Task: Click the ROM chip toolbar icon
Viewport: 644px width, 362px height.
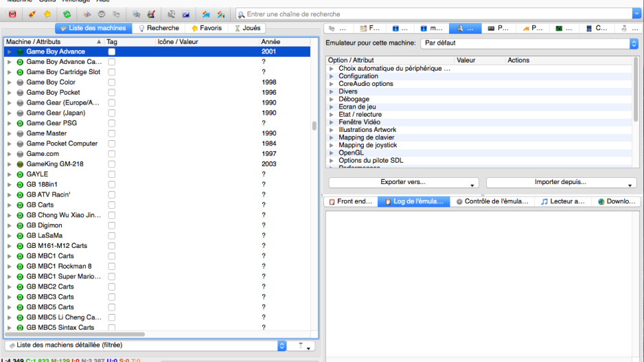Action: tap(87, 14)
